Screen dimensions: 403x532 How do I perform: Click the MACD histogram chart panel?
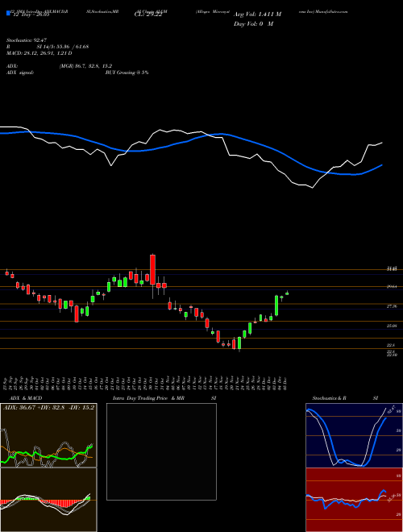pos(48,500)
